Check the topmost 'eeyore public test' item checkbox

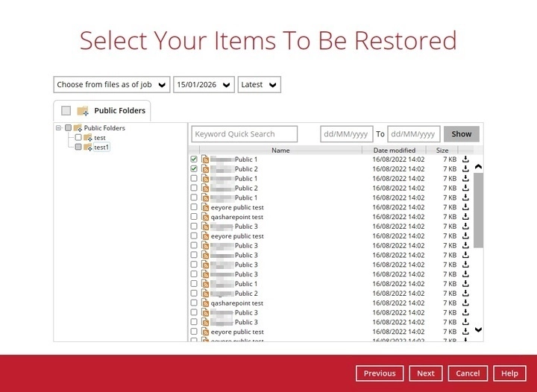[194, 207]
